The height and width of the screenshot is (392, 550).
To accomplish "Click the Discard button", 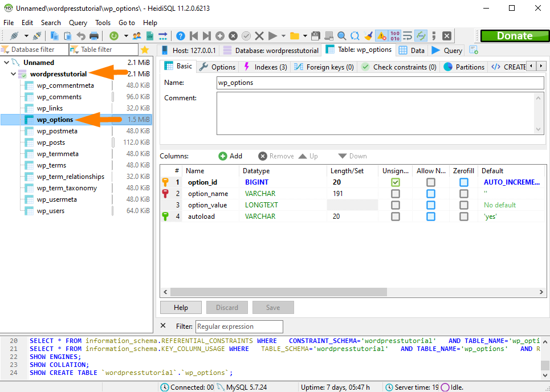I will click(227, 308).
